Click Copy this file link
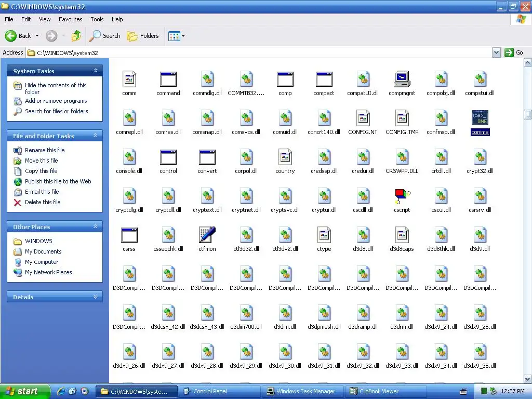Image resolution: width=532 pixels, height=399 pixels. pyautogui.click(x=41, y=171)
